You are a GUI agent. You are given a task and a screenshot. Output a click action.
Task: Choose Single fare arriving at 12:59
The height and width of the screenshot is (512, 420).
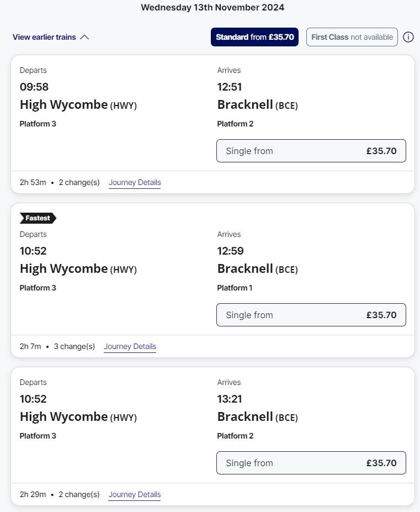click(311, 315)
